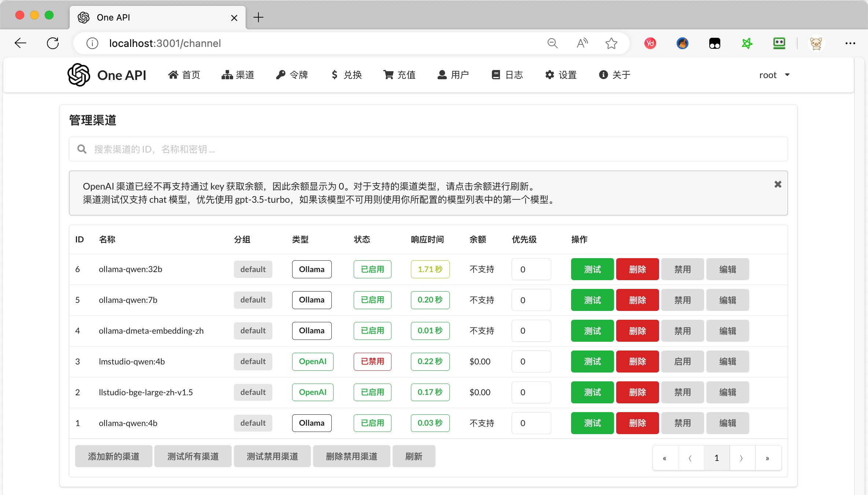Screen dimensions: 868x495
Task: Open the browser zoom magnifier icon
Action: point(552,43)
